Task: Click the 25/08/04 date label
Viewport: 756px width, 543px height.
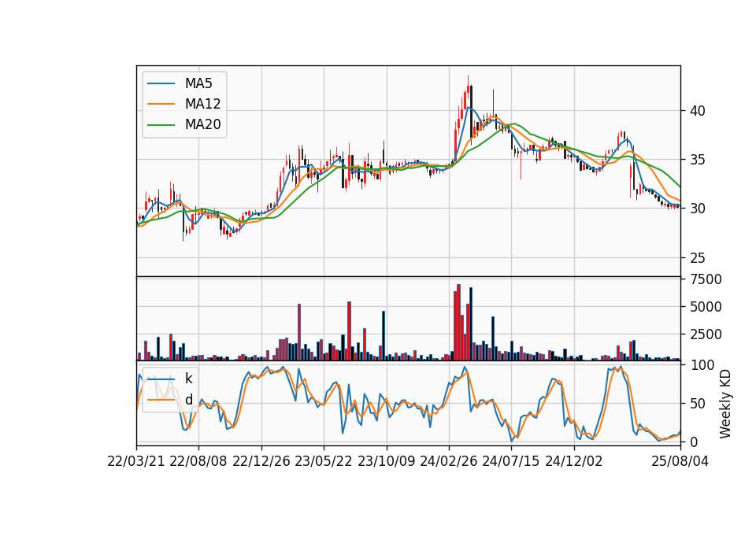Action: (x=680, y=461)
